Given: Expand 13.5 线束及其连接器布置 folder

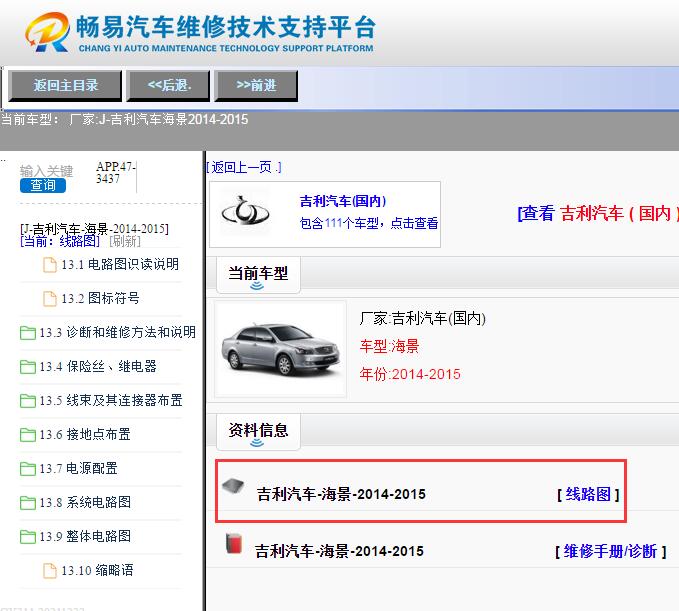Looking at the screenshot, I should tap(111, 400).
